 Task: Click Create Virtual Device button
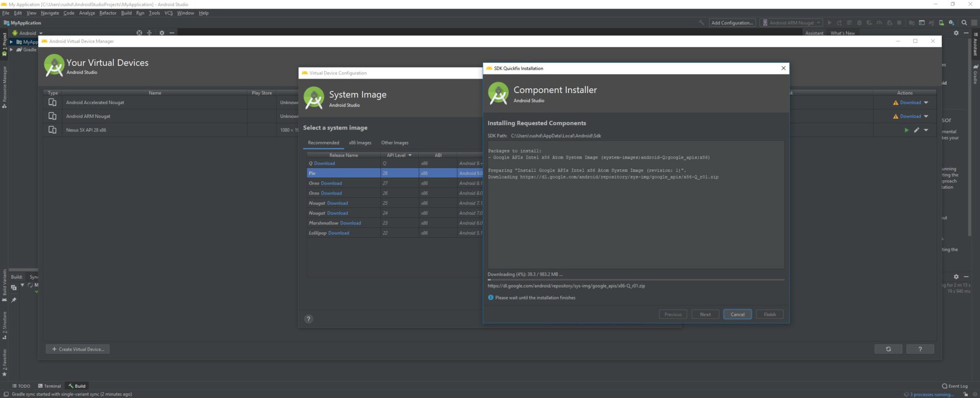(x=78, y=349)
